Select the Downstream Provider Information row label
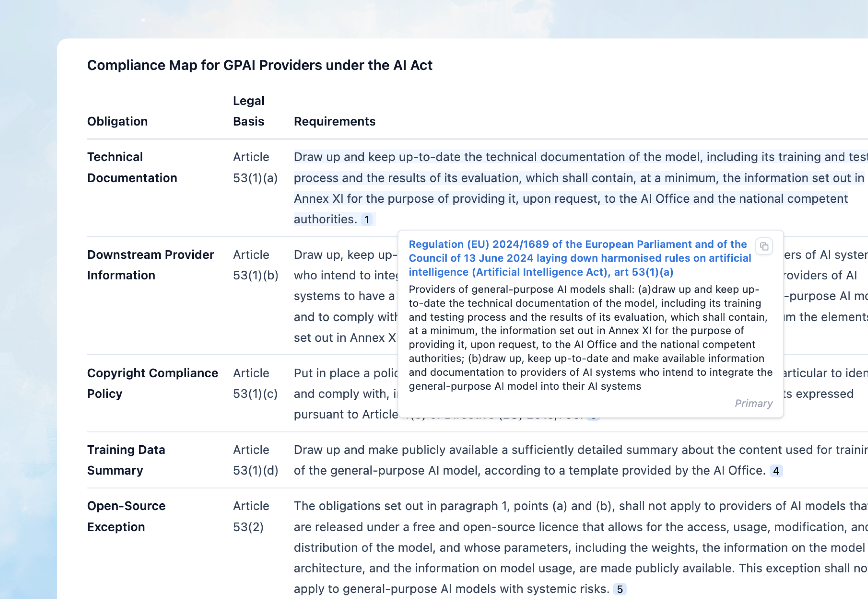868x599 pixels. (x=150, y=265)
